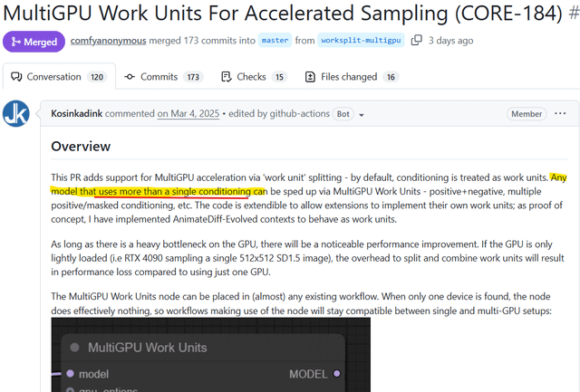Open comfyanonymous user profile link
Image resolution: width=580 pixels, height=392 pixels.
click(x=109, y=41)
